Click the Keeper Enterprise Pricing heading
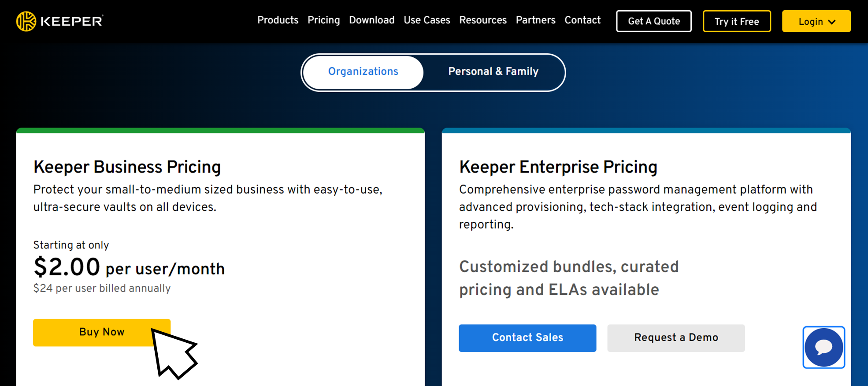This screenshot has height=386, width=868. [x=558, y=167]
